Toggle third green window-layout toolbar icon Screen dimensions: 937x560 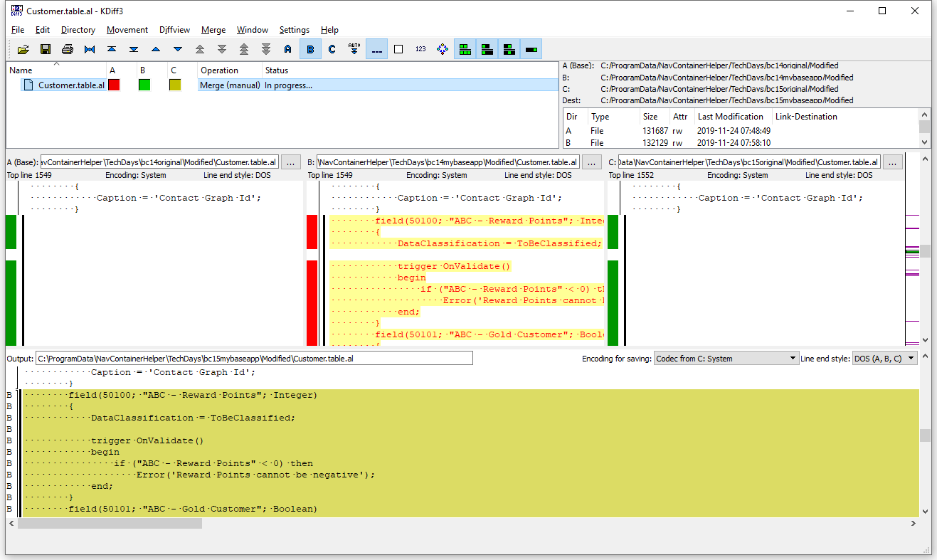coord(509,49)
